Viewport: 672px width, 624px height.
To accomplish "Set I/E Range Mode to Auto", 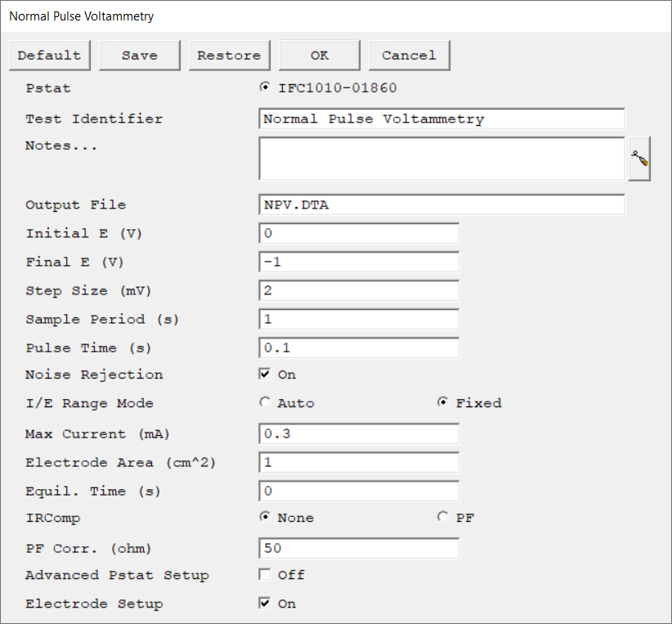I will tap(264, 403).
